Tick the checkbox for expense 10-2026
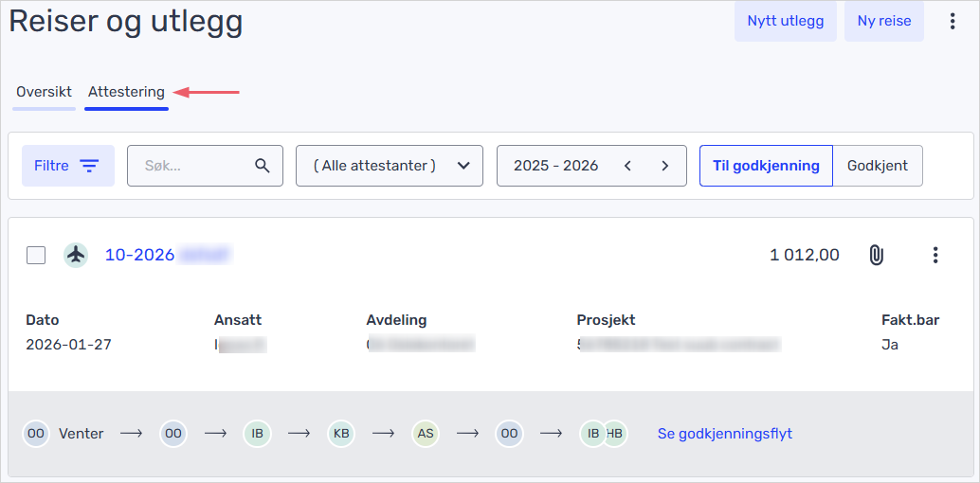 point(36,255)
